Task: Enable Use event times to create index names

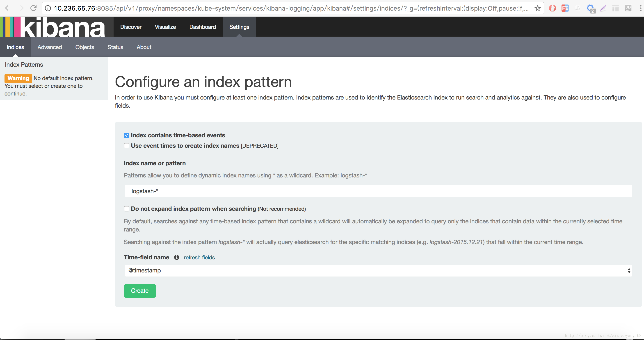Action: click(x=126, y=146)
